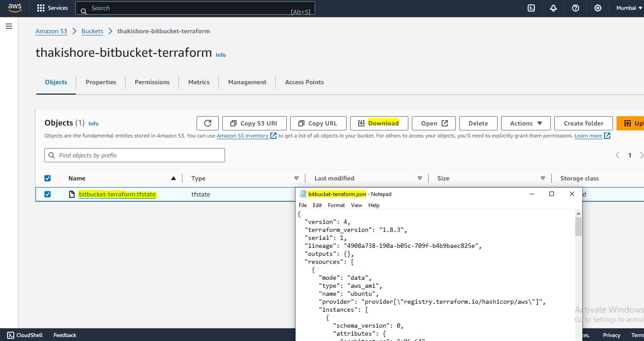Click the refresh objects button
Image resolution: width=644 pixels, height=341 pixels.
208,123
